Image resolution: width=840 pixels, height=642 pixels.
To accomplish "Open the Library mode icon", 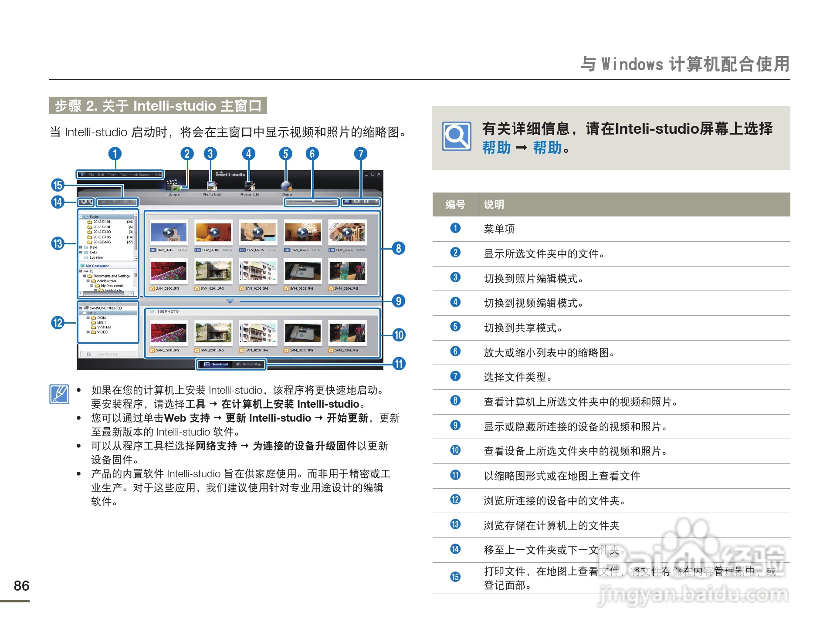I will click(173, 186).
